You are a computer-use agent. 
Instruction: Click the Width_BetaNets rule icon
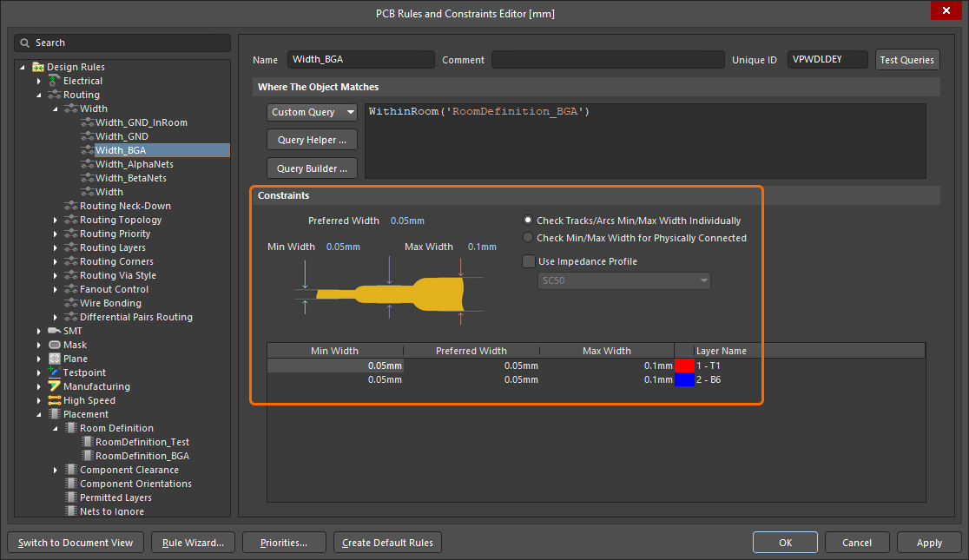point(87,178)
